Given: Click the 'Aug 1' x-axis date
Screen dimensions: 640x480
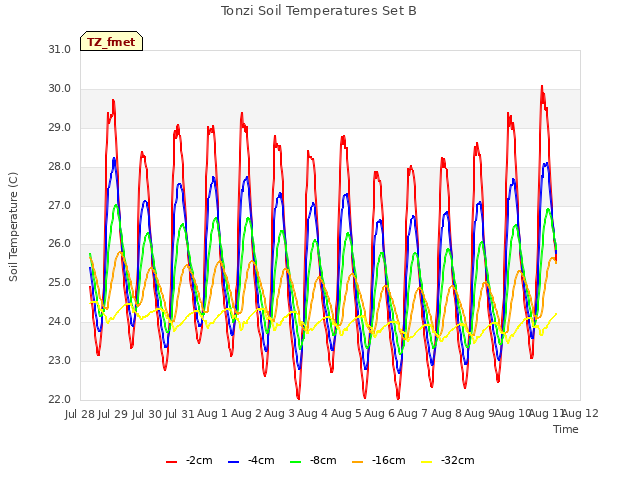Looking at the screenshot, I should (x=212, y=414).
